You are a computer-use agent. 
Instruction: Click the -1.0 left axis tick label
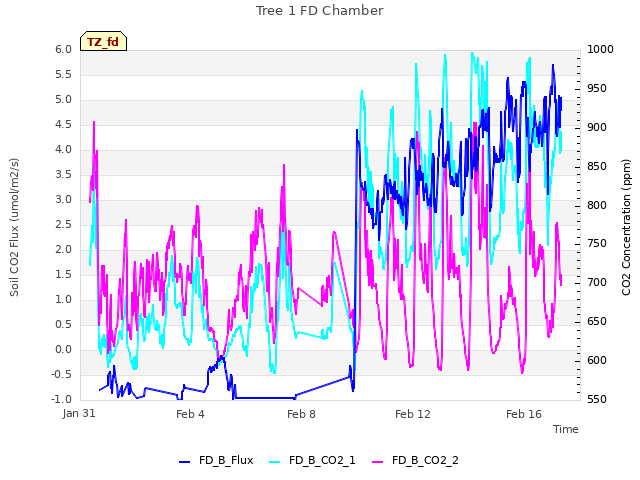[x=61, y=399]
